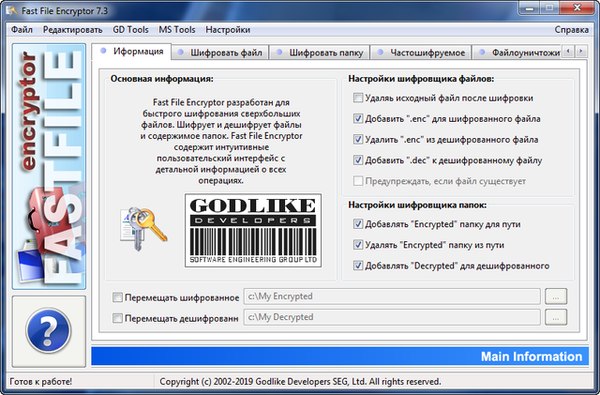
Task: Minimize the Fast File Encryptor window
Action: (x=530, y=8)
